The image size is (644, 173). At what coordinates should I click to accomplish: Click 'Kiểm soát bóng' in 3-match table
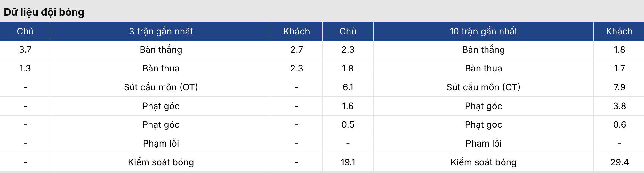click(161, 162)
